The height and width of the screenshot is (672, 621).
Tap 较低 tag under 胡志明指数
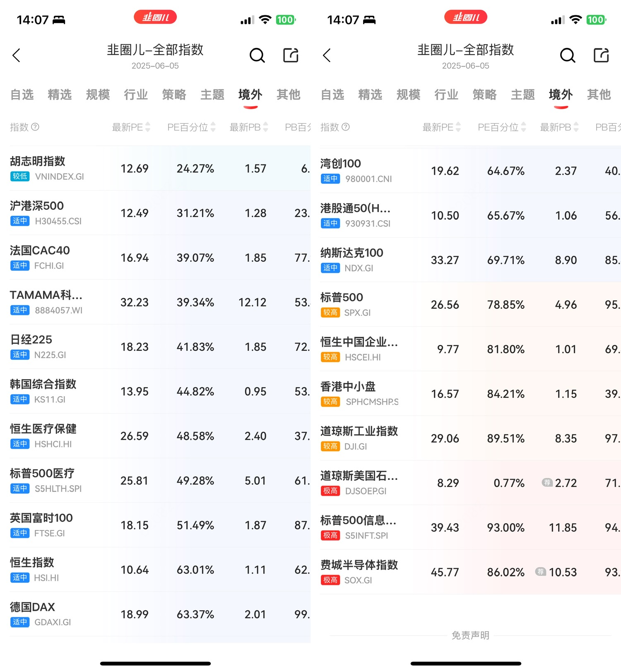(x=20, y=176)
